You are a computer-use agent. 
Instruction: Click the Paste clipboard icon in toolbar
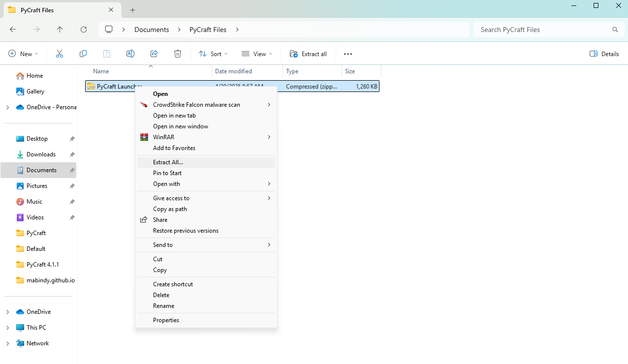107,54
